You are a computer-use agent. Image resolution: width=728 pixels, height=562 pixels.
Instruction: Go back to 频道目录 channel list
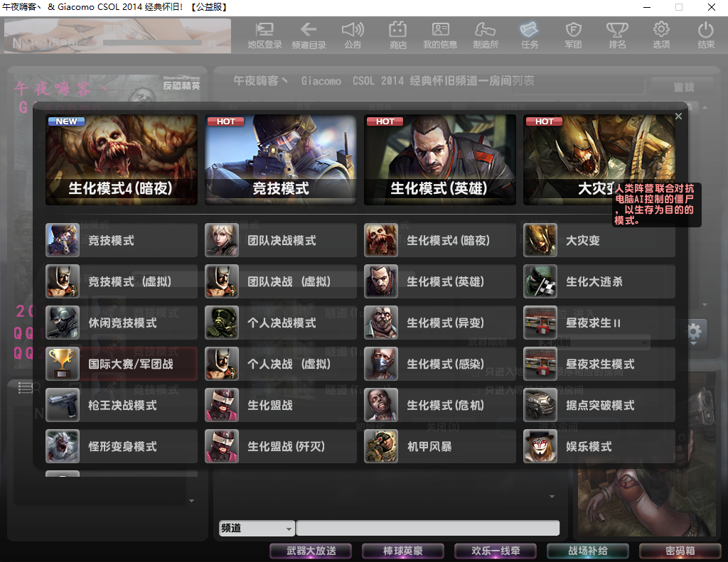[x=309, y=35]
